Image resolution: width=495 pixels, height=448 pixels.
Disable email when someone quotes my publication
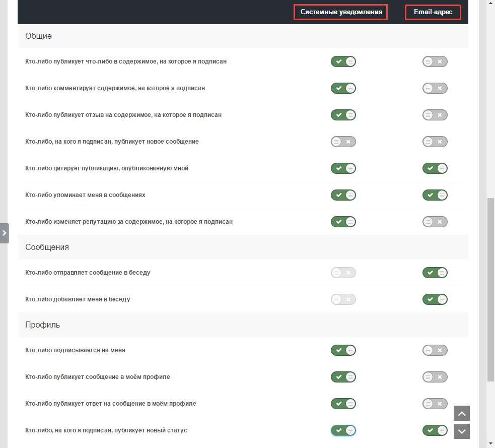coord(435,168)
